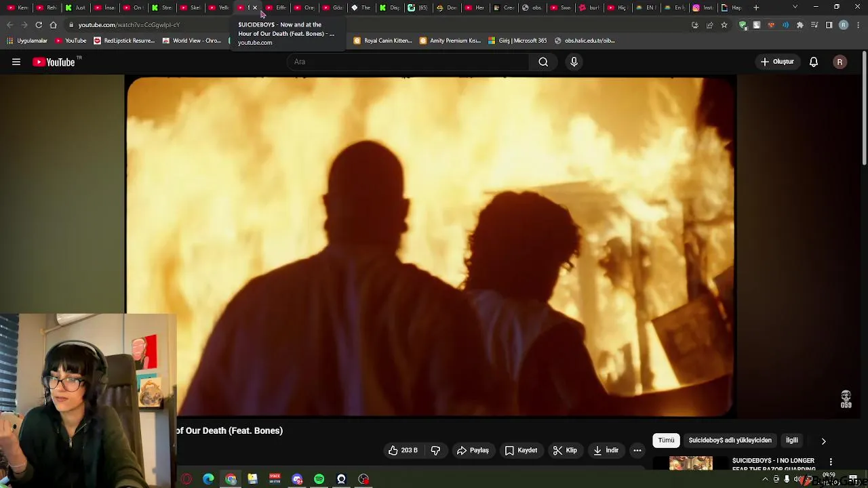Open Chrome profile avatar in toolbar
The image size is (868, 488).
844,25
